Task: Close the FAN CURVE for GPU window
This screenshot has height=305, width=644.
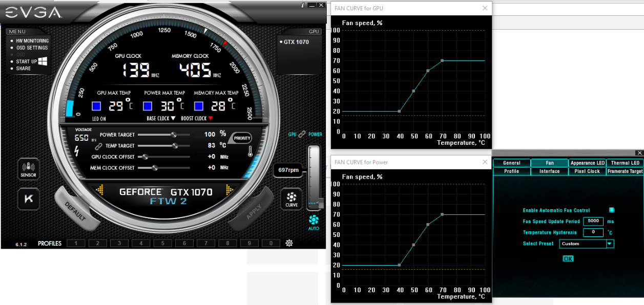Action: pos(485,8)
